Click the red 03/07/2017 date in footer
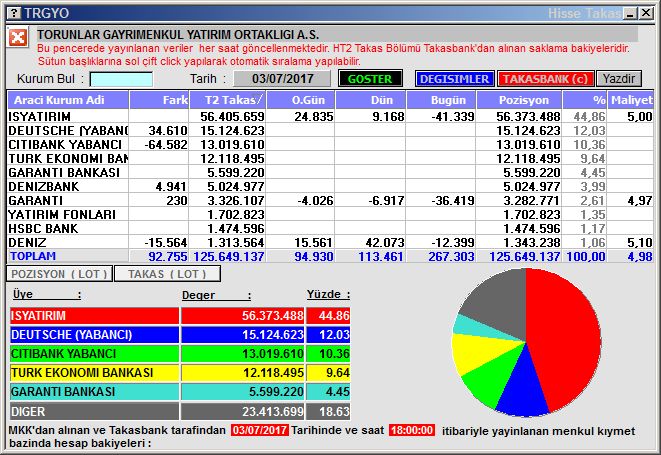 260,430
